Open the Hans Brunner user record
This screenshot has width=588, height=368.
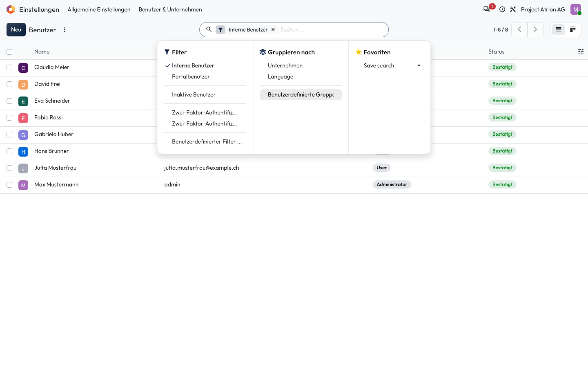[51, 151]
